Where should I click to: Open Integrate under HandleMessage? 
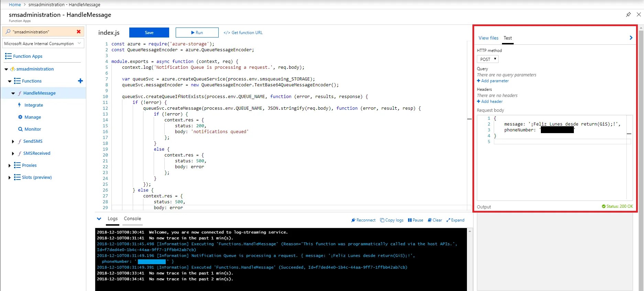coord(34,105)
